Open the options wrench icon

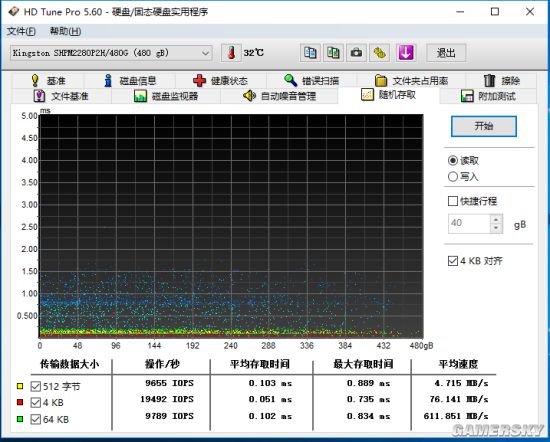tap(380, 53)
